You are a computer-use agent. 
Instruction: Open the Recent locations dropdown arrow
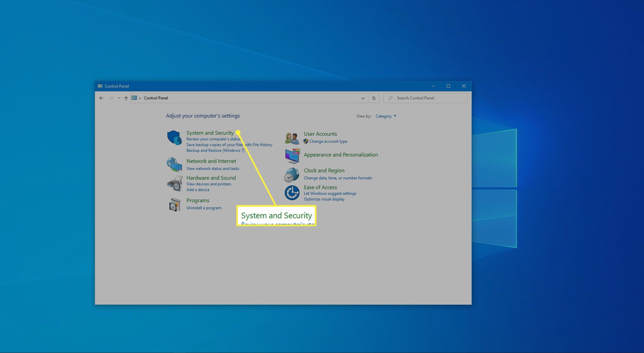click(x=119, y=98)
